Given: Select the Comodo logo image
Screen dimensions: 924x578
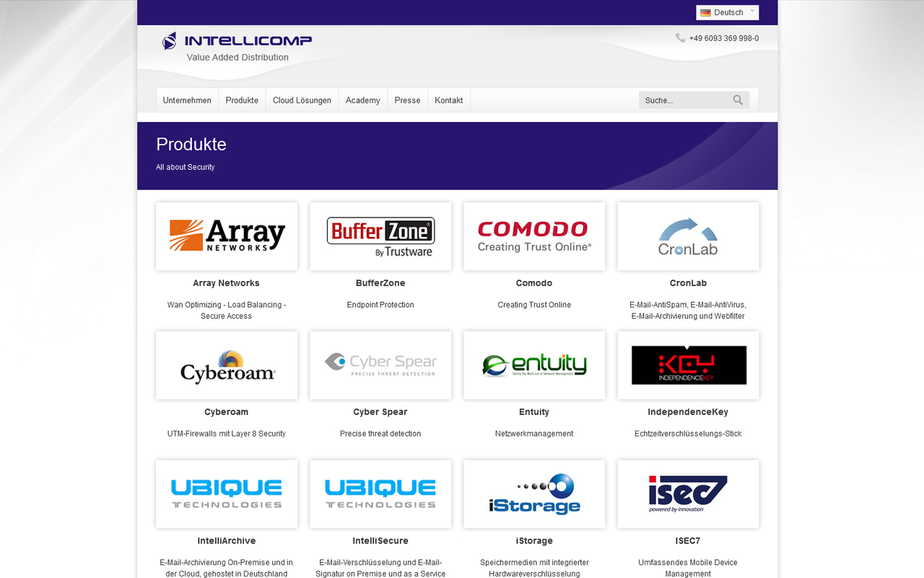Looking at the screenshot, I should 534,236.
